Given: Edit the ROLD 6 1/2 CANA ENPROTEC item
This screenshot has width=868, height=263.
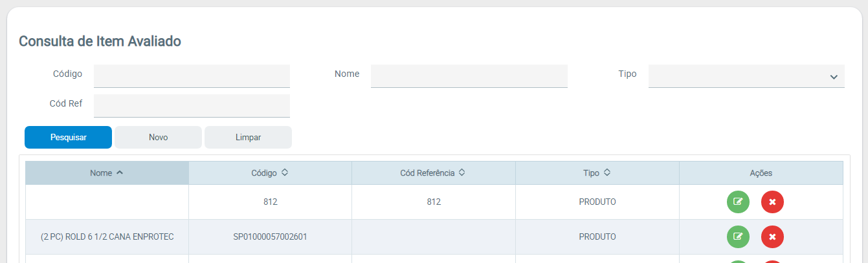Looking at the screenshot, I should 738,237.
